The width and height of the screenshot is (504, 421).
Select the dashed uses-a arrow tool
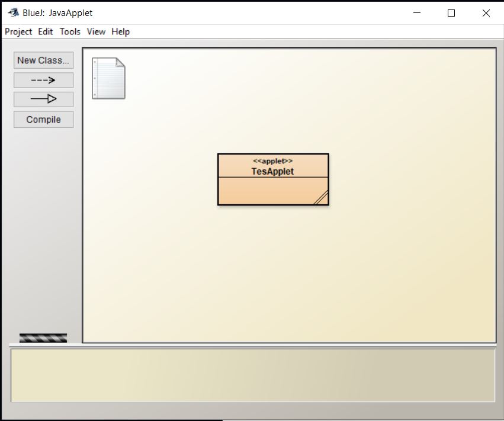coord(43,79)
